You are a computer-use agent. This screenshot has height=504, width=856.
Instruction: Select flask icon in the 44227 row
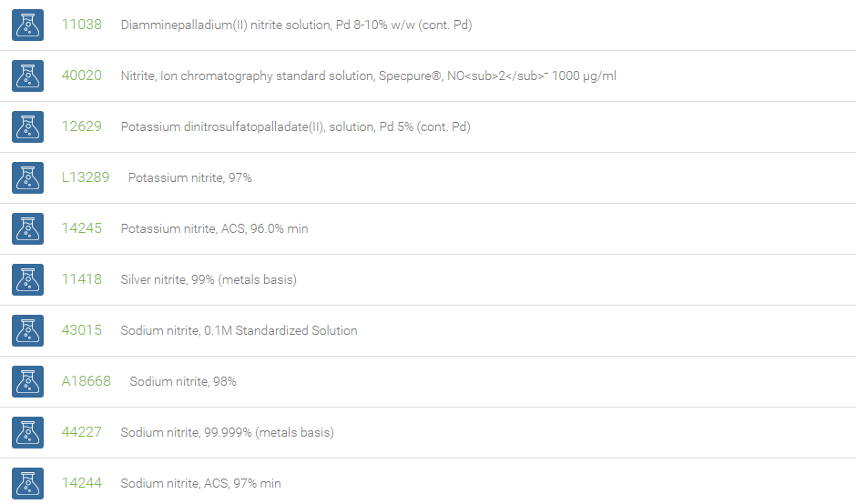point(28,432)
